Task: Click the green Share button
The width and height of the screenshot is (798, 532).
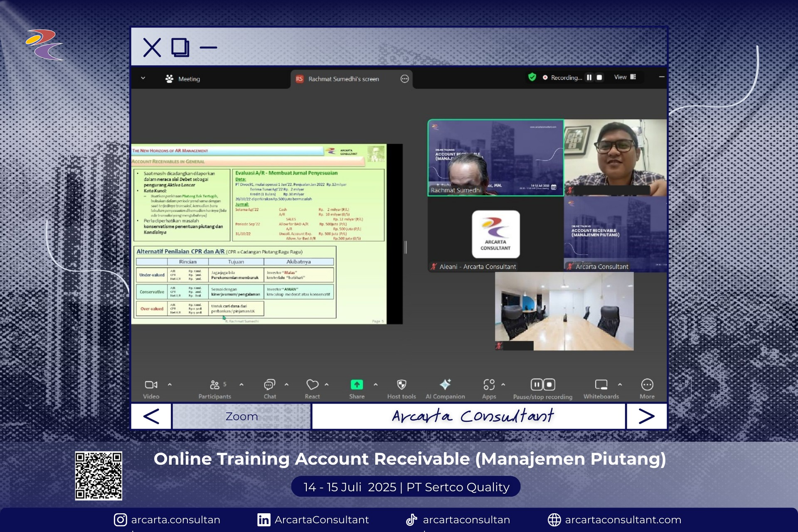Action: point(357,385)
